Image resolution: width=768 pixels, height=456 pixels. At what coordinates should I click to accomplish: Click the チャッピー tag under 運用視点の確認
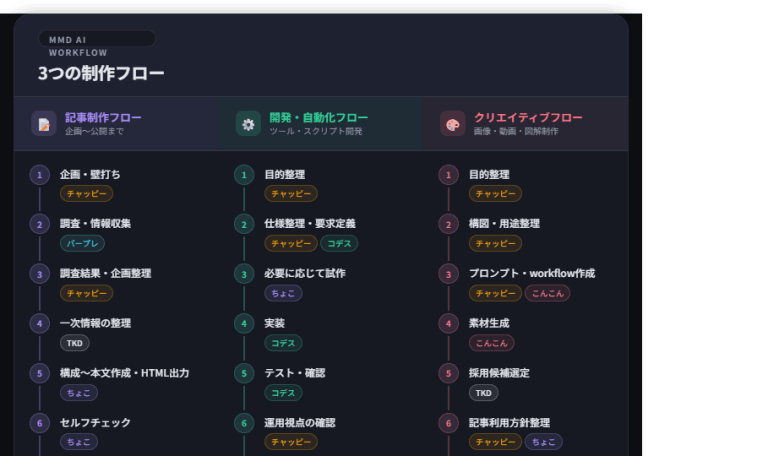pos(291,442)
